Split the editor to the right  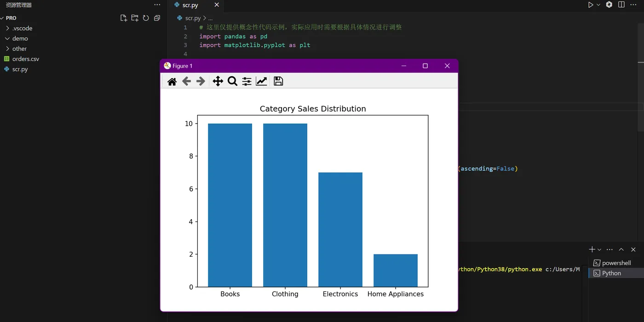621,5
